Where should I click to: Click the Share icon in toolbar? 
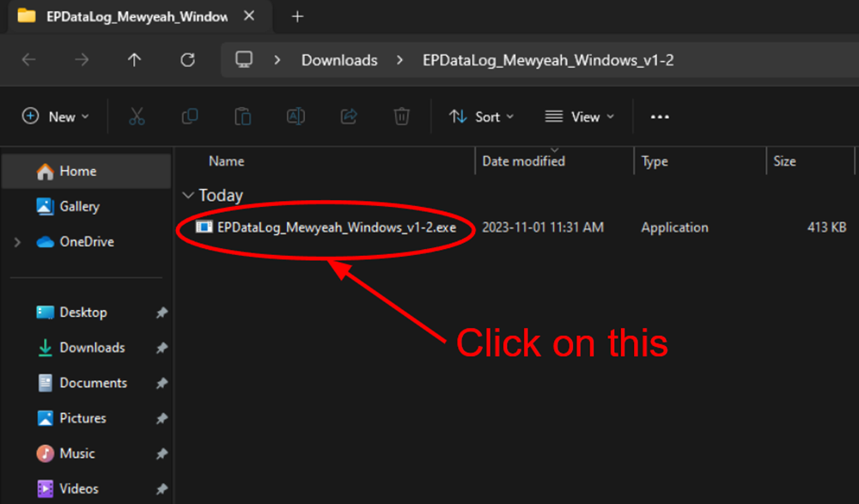[x=349, y=117]
